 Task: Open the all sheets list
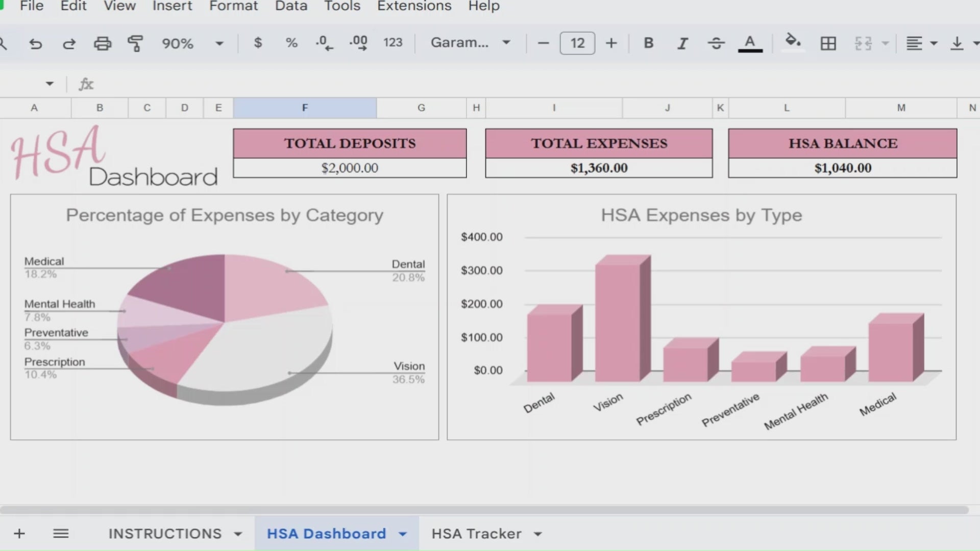tap(61, 534)
